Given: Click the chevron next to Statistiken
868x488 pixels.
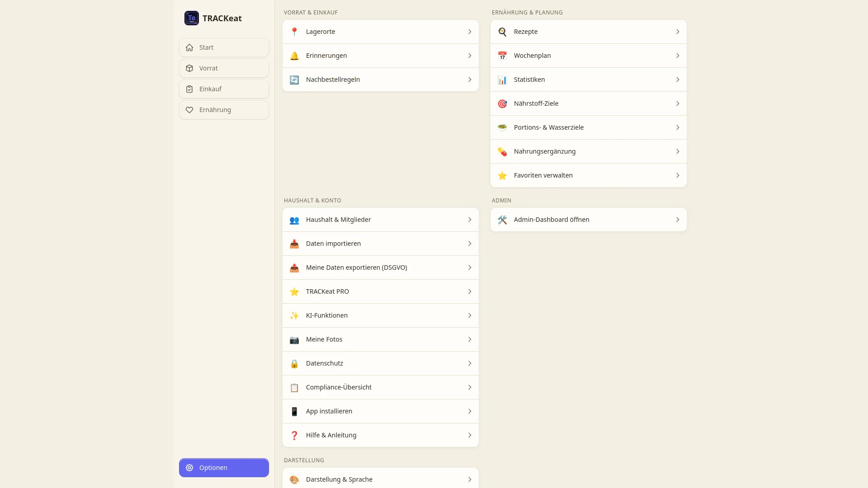Looking at the screenshot, I should point(678,80).
